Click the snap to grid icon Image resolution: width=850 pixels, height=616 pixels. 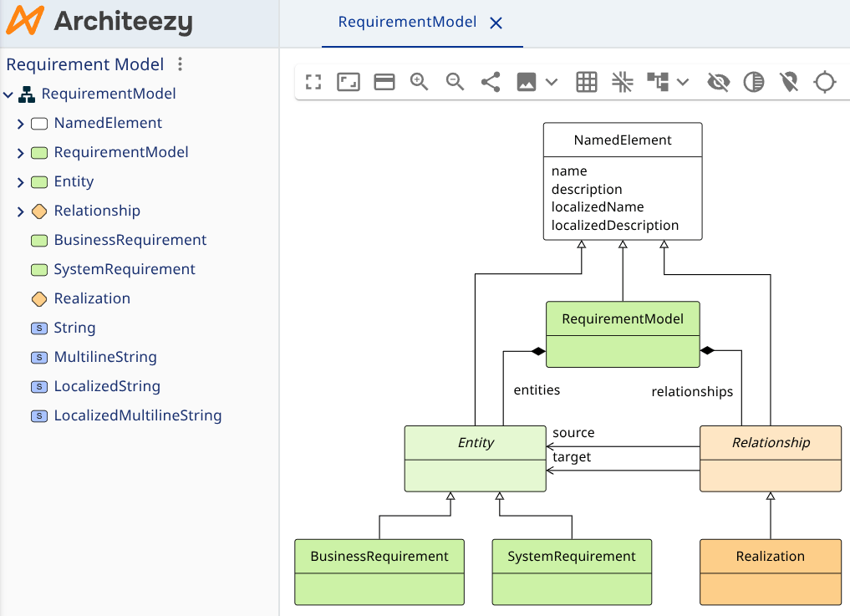(x=622, y=82)
